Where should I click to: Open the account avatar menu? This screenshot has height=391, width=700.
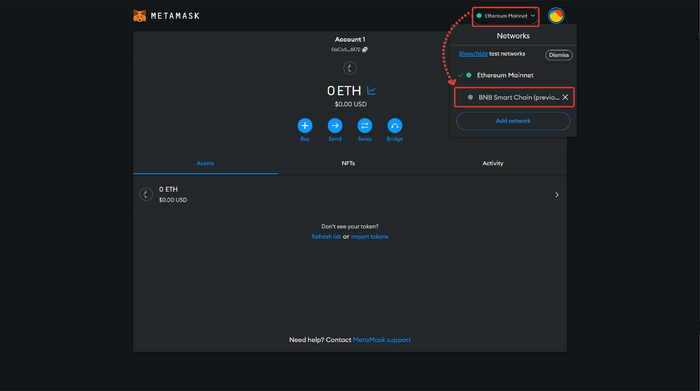[556, 16]
